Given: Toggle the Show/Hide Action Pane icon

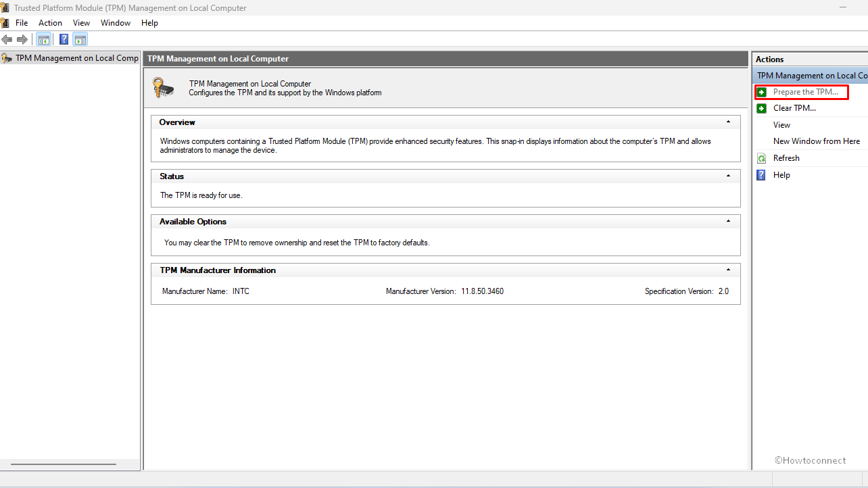Looking at the screenshot, I should 80,39.
